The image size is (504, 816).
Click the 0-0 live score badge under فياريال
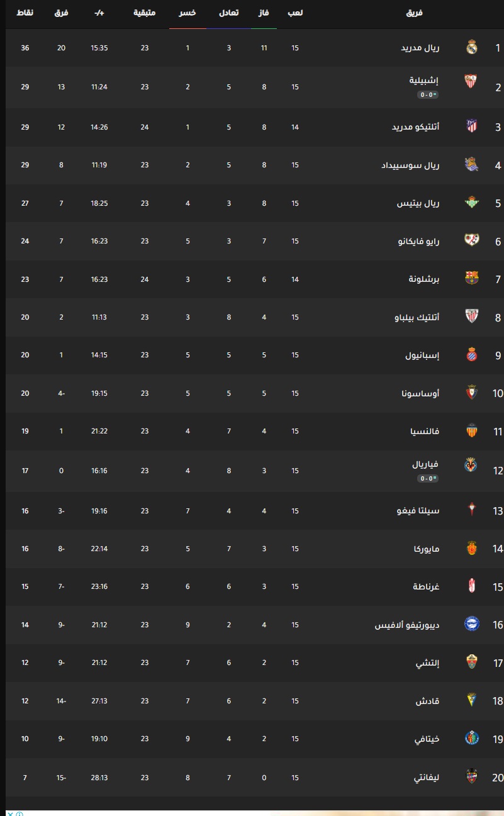pyautogui.click(x=428, y=478)
